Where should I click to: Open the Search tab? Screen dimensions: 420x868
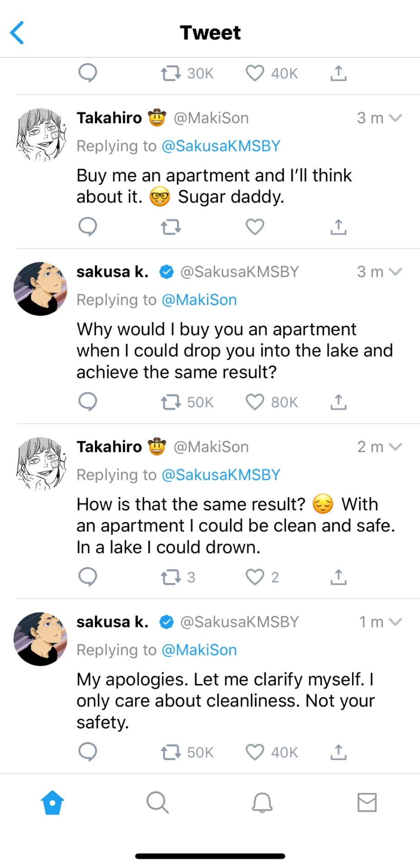[x=157, y=802]
